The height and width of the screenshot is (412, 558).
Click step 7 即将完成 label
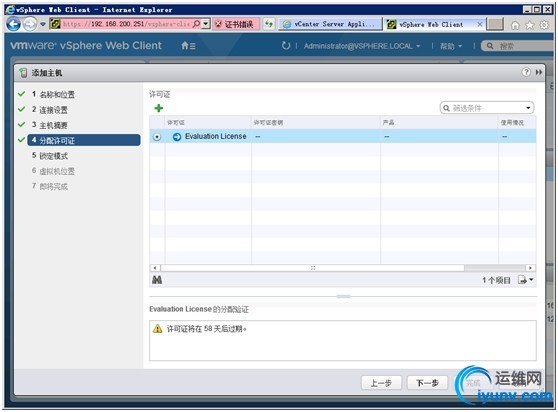click(x=49, y=186)
